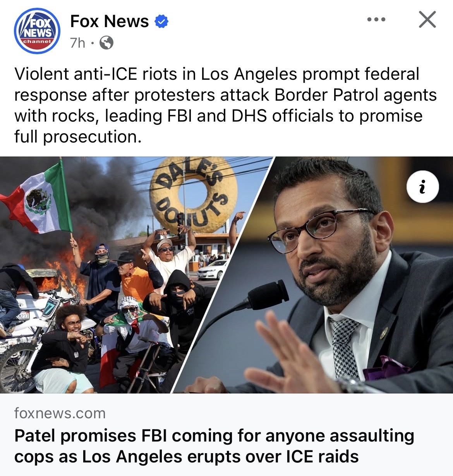Open the headline 'Patel promises FBI coming'
Image resolution: width=453 pixels, height=476 pixels.
pyautogui.click(x=214, y=446)
